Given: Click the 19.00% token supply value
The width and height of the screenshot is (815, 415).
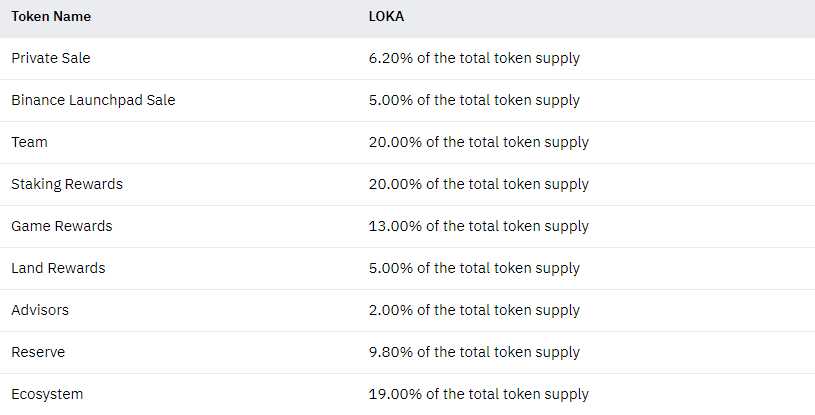Looking at the screenshot, I should [x=478, y=394].
